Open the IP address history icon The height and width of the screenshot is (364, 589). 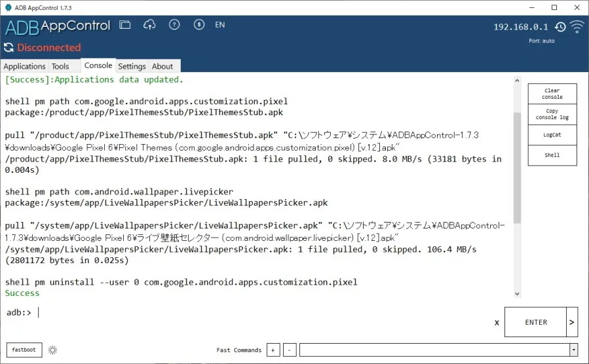560,27
